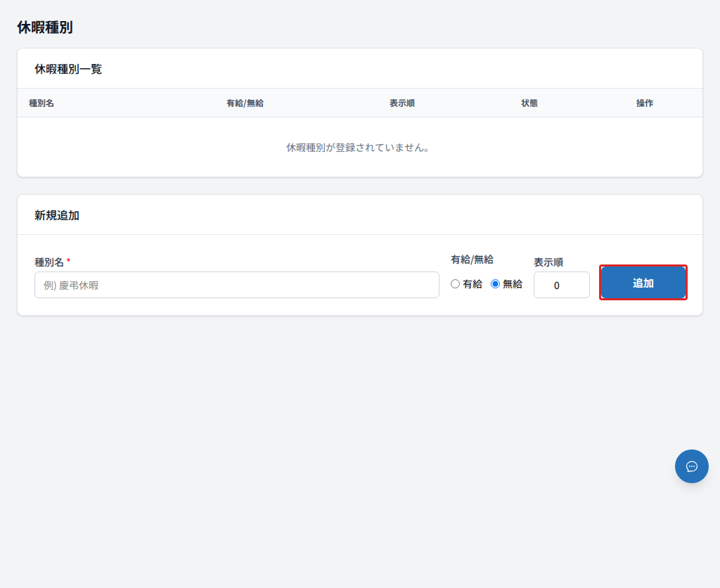Click the 休暇種別 page heading
The width and height of the screenshot is (720, 588).
pyautogui.click(x=44, y=27)
